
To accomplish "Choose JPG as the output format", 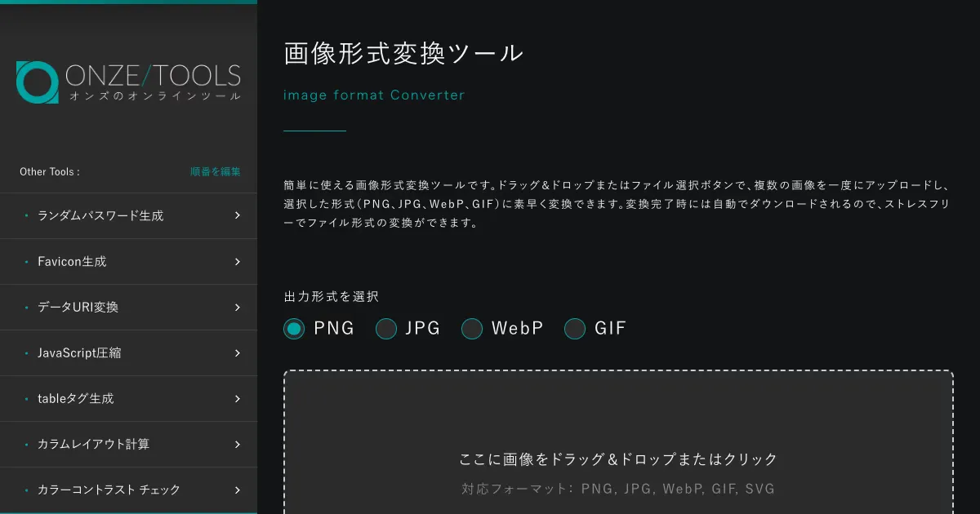I will point(386,329).
